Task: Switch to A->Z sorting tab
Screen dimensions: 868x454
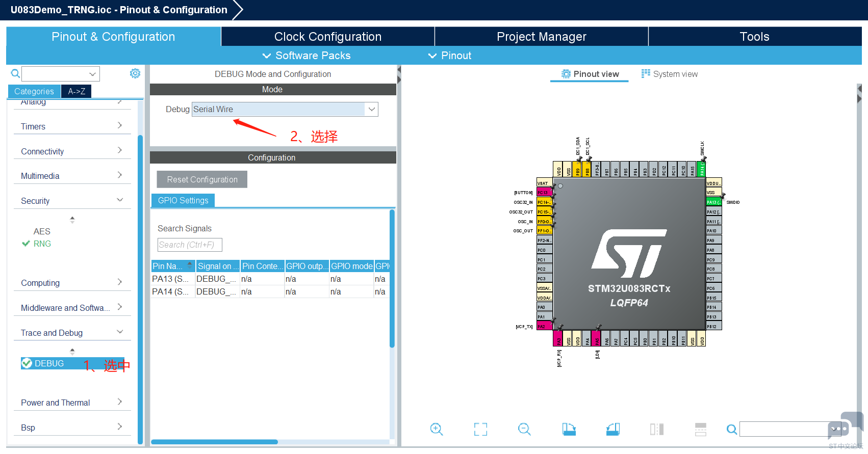Action: point(76,91)
